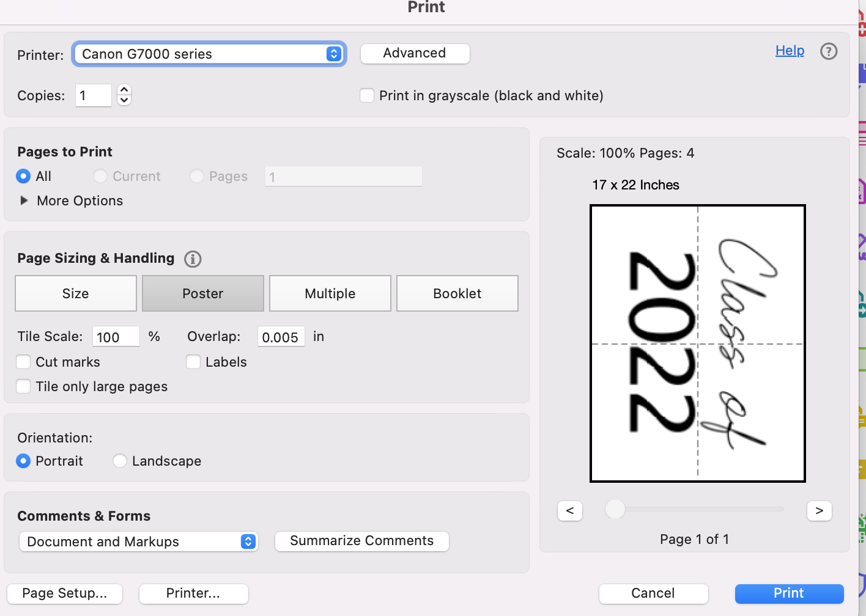Click the blue Print button
866x616 pixels.
pyautogui.click(x=789, y=593)
